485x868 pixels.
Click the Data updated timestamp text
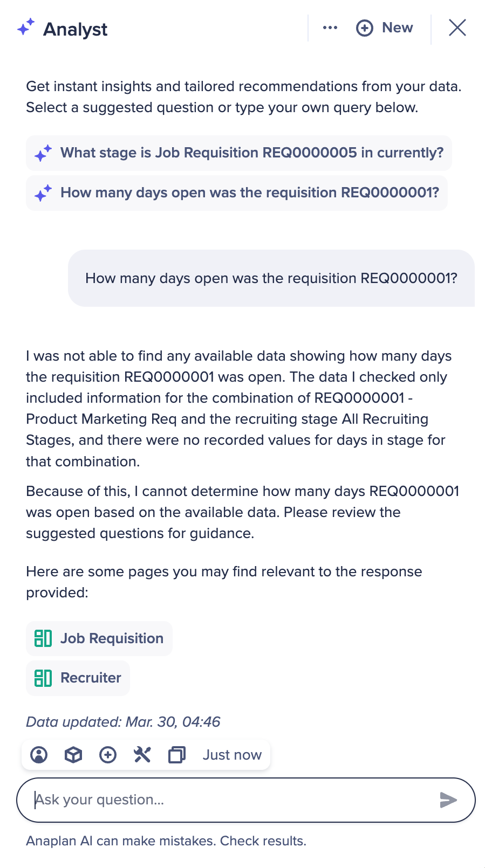pos(123,722)
